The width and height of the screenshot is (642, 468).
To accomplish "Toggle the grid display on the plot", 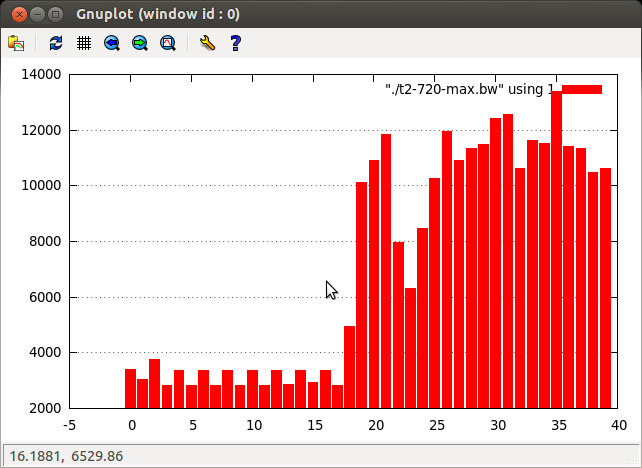I will (x=84, y=43).
